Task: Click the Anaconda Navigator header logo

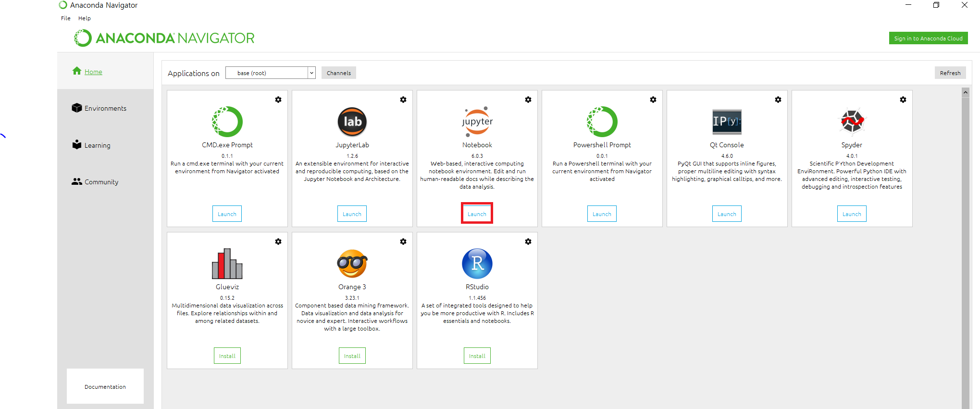Action: tap(164, 38)
